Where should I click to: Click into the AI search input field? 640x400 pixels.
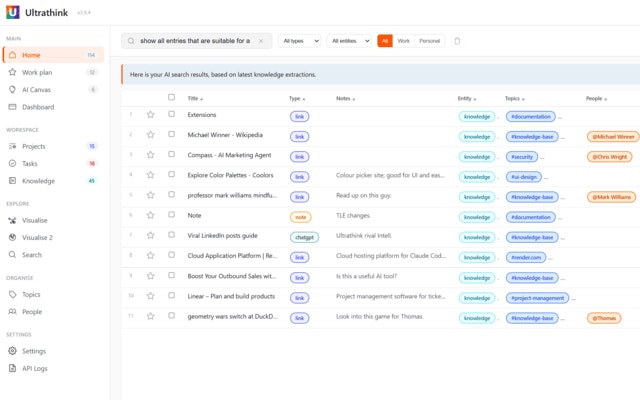pyautogui.click(x=197, y=41)
